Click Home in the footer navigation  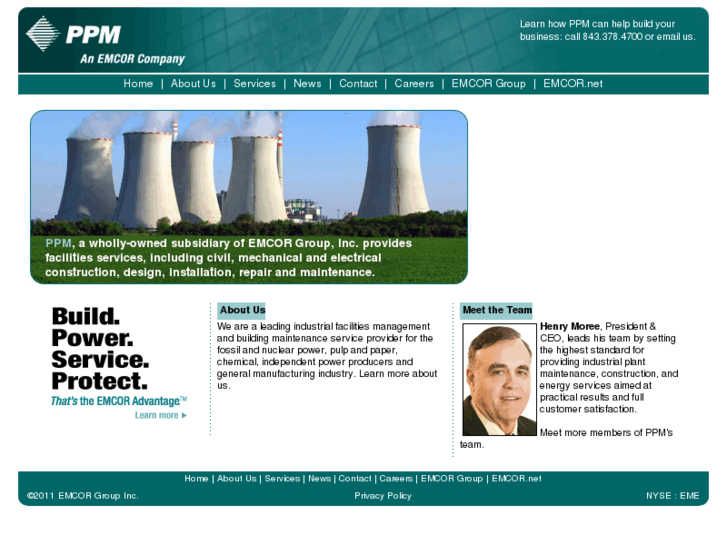[196, 478]
